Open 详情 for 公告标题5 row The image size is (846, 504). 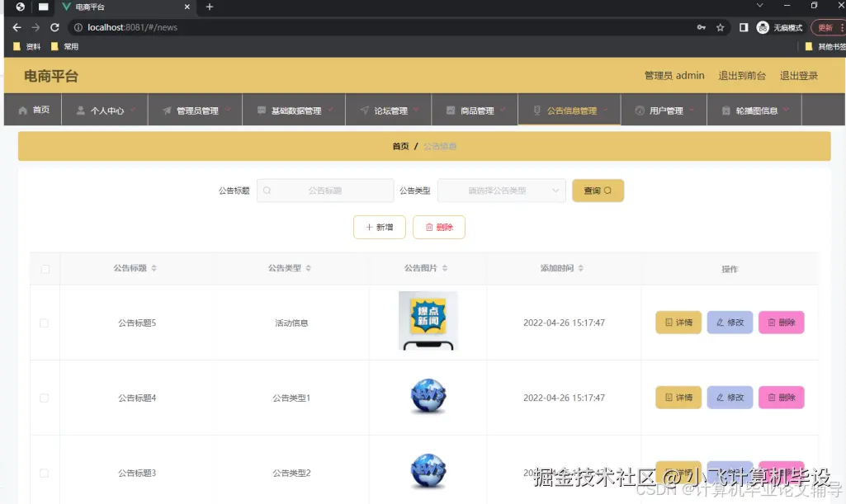[x=678, y=323]
